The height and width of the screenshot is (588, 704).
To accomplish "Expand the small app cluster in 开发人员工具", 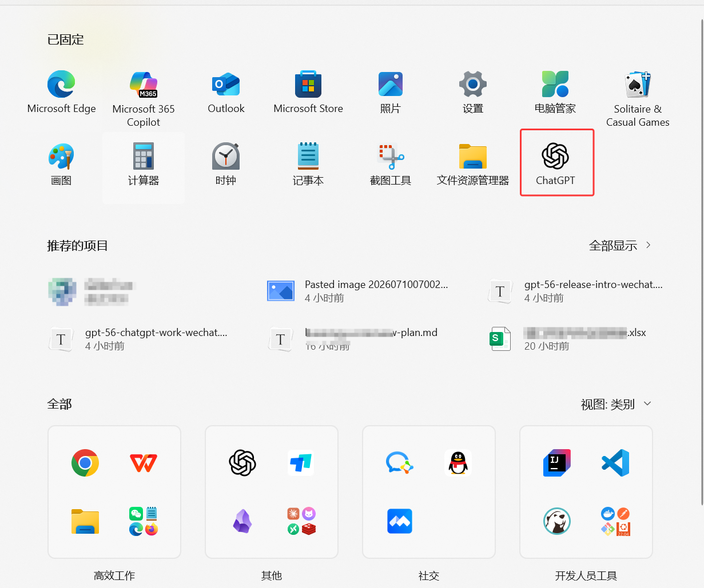I will [x=615, y=521].
